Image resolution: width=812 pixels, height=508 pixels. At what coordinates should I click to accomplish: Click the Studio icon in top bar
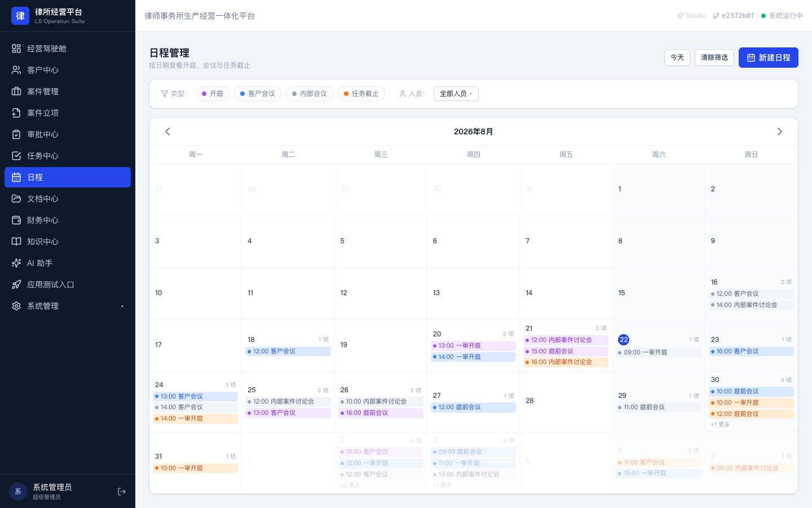(680, 16)
